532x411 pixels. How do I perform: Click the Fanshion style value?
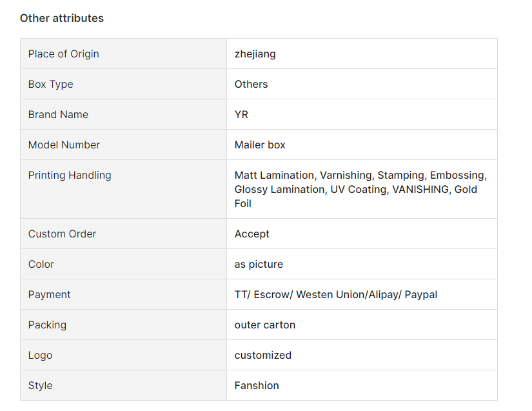[x=257, y=386]
